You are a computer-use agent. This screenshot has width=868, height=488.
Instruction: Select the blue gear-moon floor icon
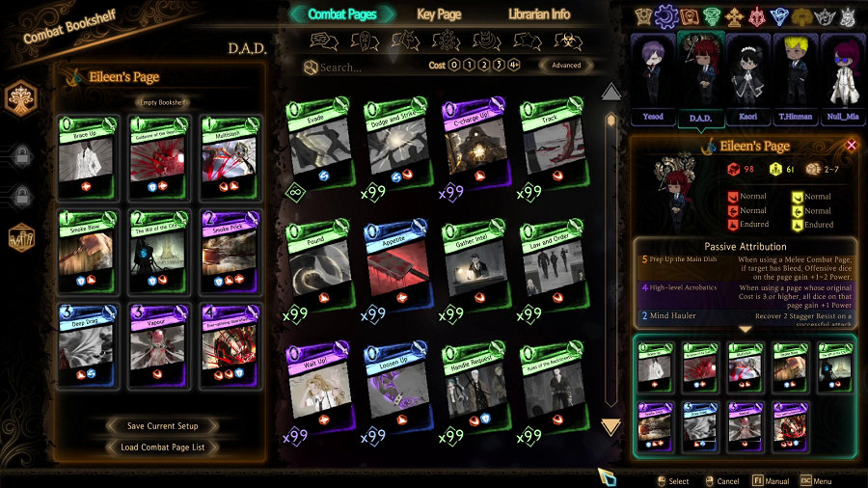665,16
